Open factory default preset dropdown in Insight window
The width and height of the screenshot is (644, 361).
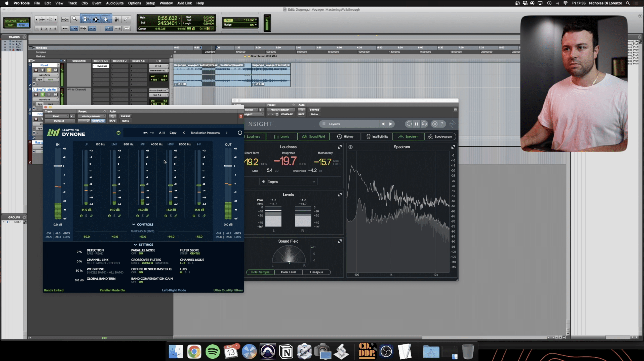tap(280, 110)
